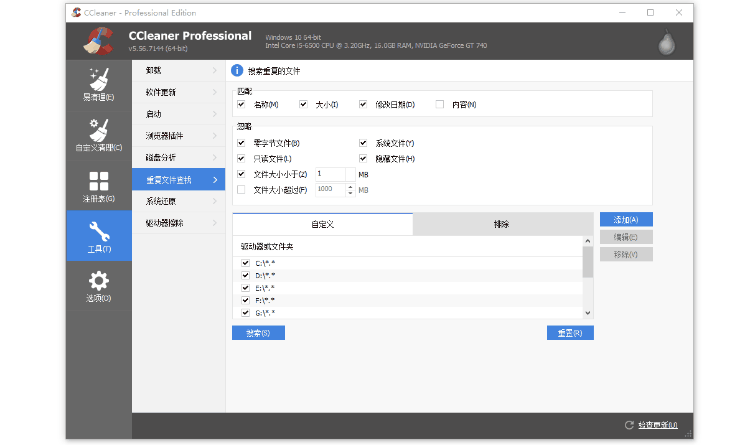The height and width of the screenshot is (445, 750).
Task: Decrease the 1000 MB size with down arrow
Action: [x=351, y=193]
